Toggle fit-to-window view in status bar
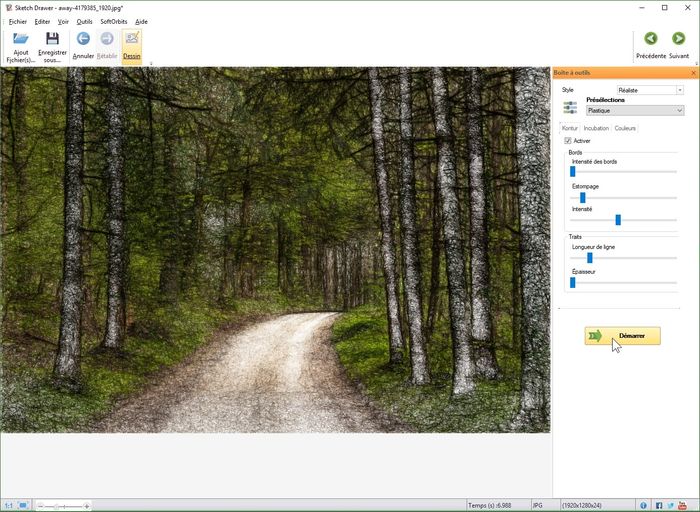Image resolution: width=700 pixels, height=512 pixels. click(23, 505)
